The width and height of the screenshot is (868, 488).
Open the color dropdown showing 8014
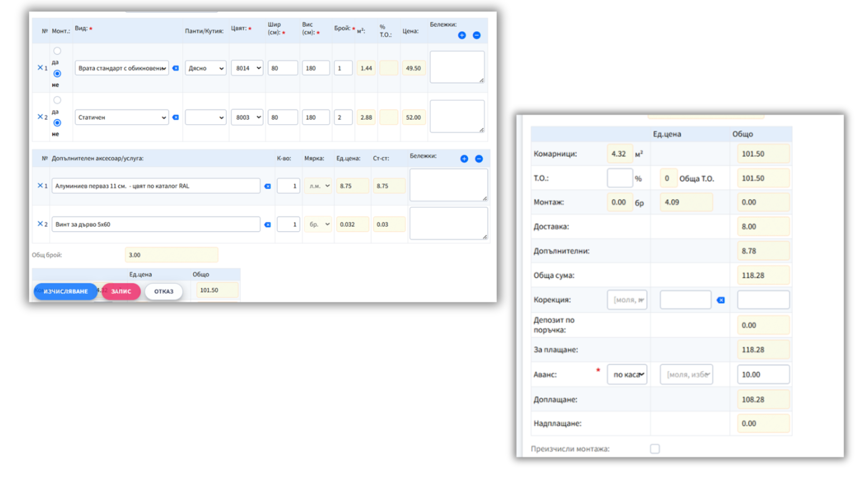coord(247,68)
